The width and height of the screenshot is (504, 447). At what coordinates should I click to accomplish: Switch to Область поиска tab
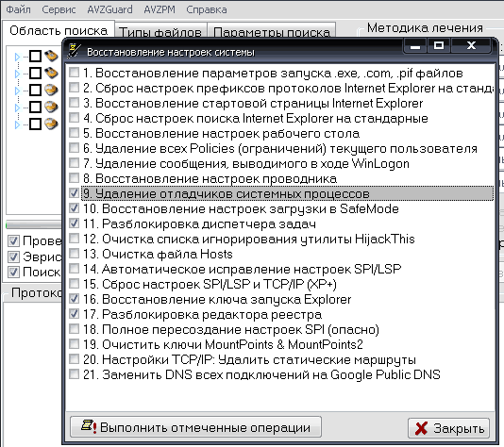(x=59, y=30)
